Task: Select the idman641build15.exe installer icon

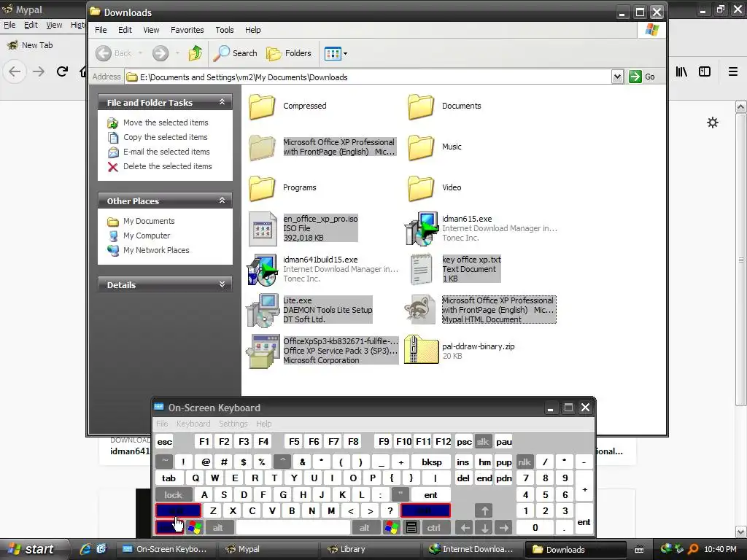Action: click(262, 270)
